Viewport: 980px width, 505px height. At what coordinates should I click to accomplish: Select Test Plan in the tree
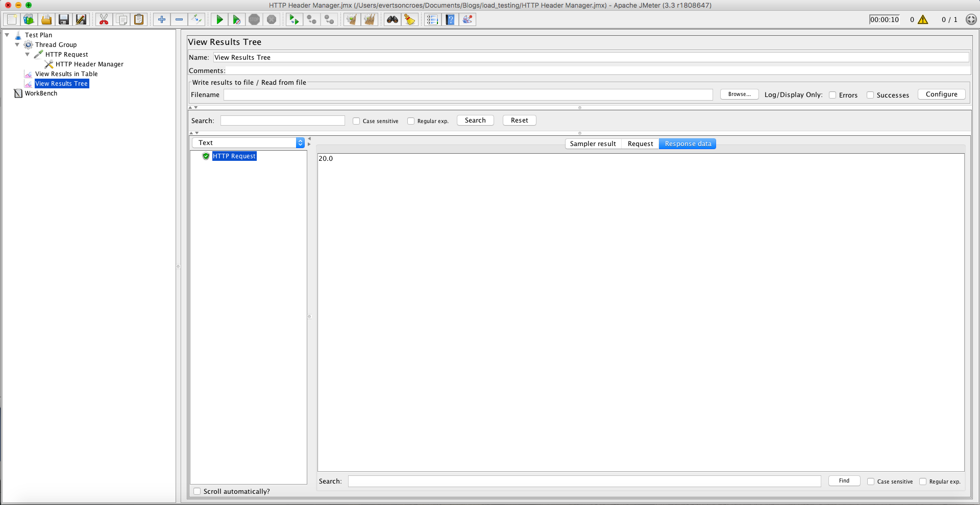[x=38, y=35]
